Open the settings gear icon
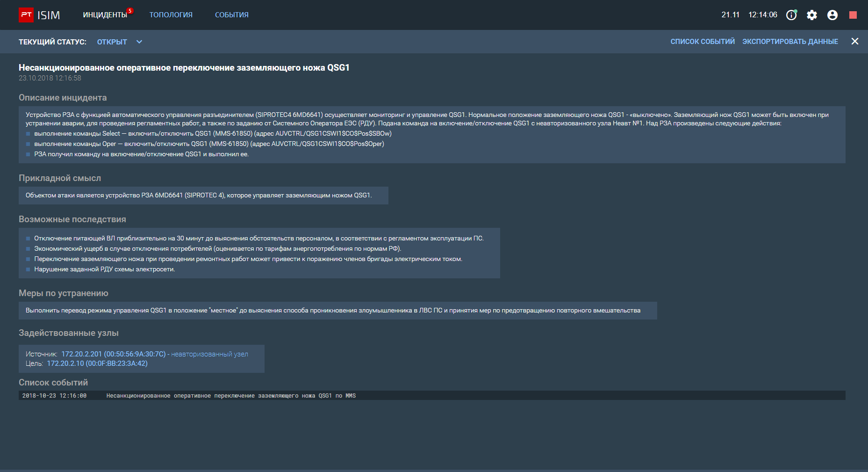Screen dimensions: 868x472 click(x=812, y=15)
